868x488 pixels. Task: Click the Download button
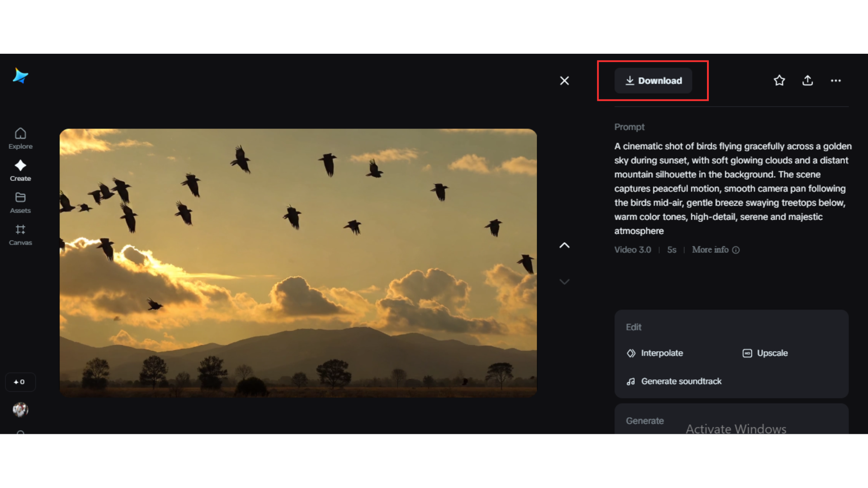pyautogui.click(x=653, y=80)
